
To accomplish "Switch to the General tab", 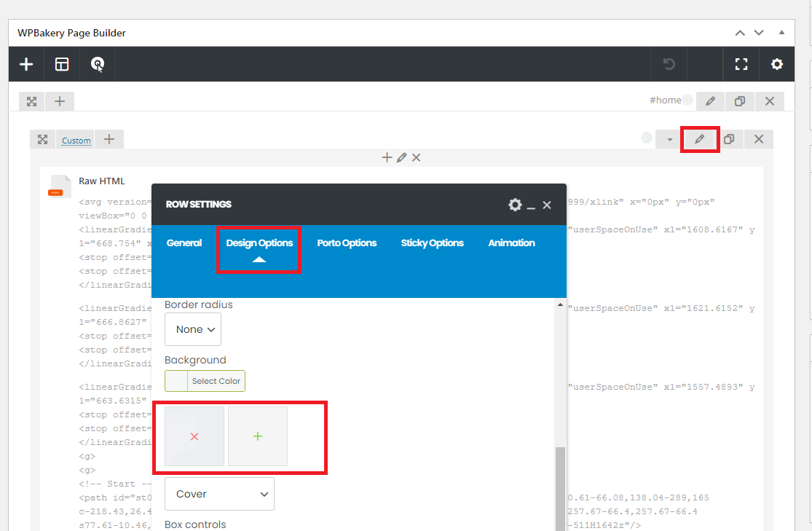I will coord(184,243).
